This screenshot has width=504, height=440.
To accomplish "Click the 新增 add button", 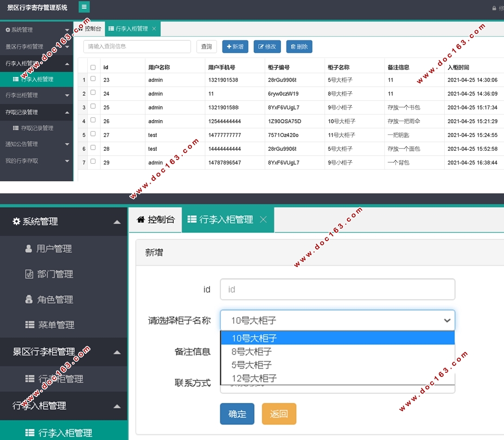I will pos(235,47).
